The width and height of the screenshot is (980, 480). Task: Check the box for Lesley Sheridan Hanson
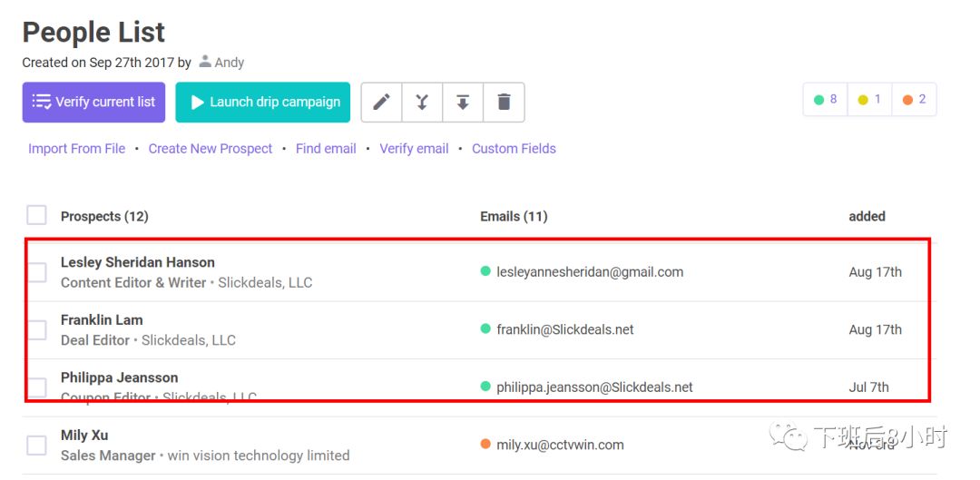coord(36,272)
